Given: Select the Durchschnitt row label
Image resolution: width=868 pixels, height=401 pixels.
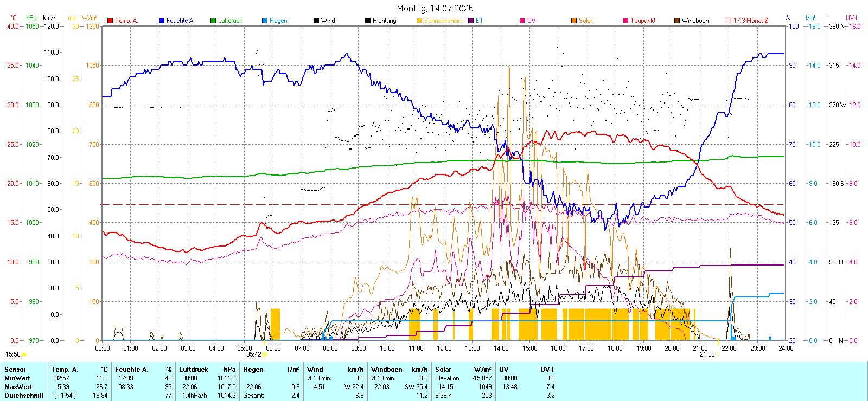Looking at the screenshot, I should tap(24, 396).
